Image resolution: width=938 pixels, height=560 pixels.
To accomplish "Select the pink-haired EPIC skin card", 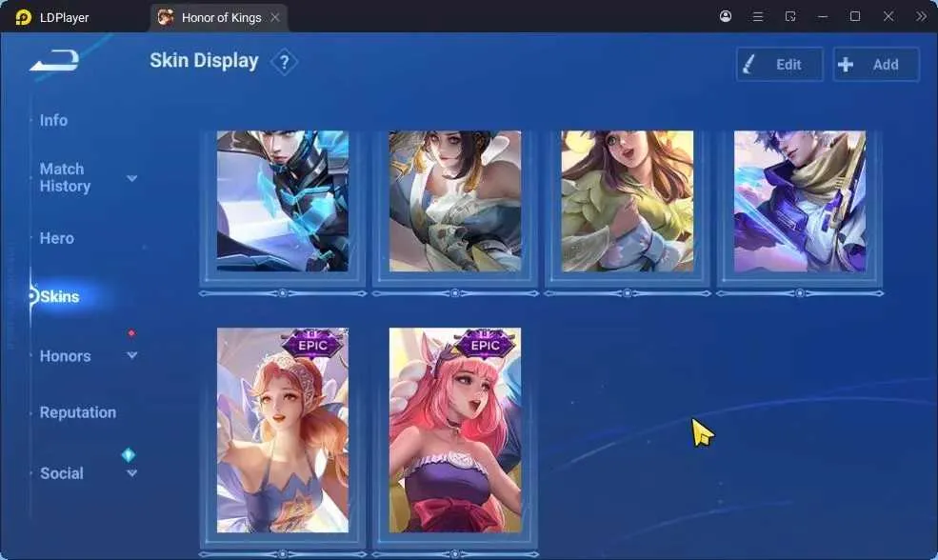I will [x=454, y=430].
